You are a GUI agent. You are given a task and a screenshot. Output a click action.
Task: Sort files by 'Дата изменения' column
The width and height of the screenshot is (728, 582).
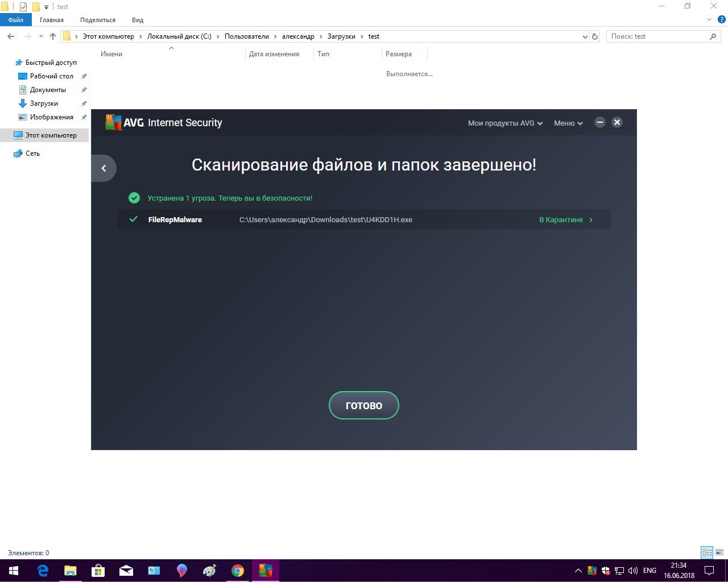[x=274, y=54]
